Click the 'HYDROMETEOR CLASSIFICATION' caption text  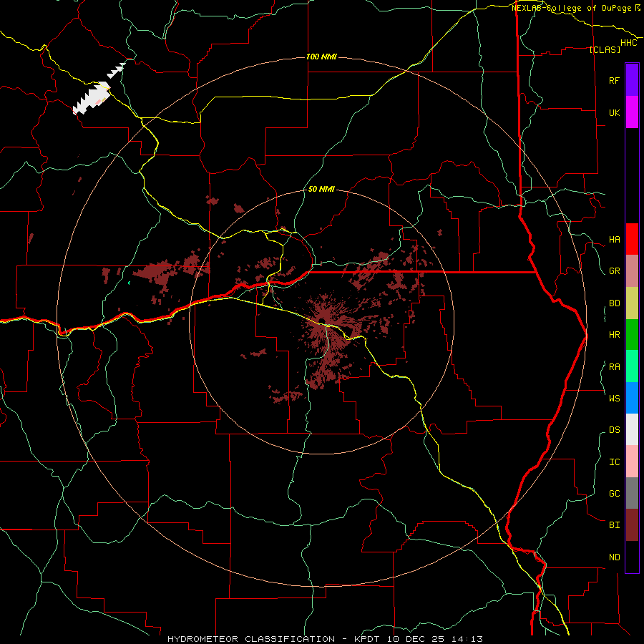[x=251, y=639]
